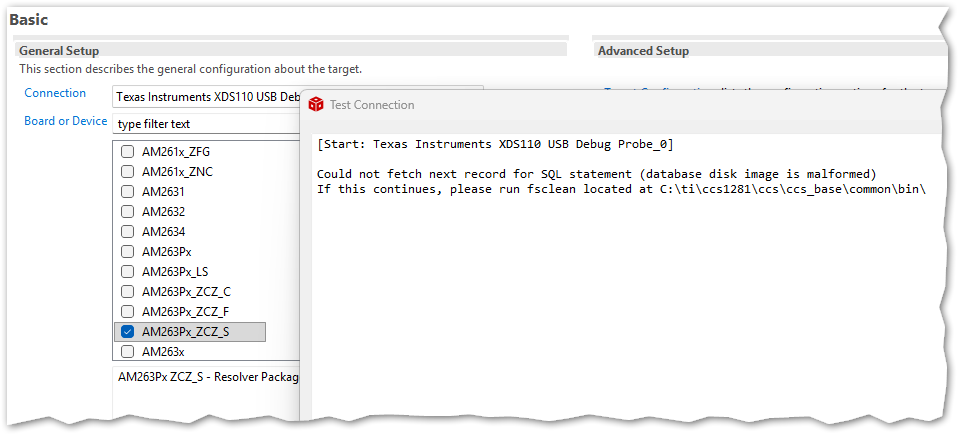
Task: Check the AM261x_ZNC device checkbox
Action: [x=127, y=172]
